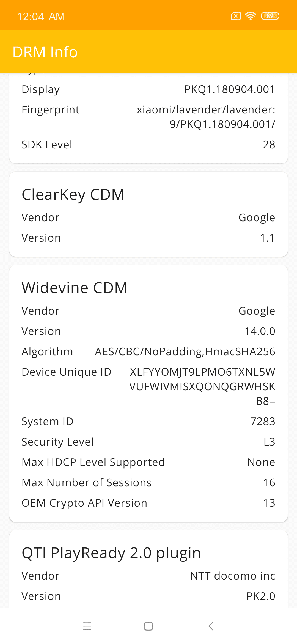Tap the no-SIM status bar icon

pos(236,16)
